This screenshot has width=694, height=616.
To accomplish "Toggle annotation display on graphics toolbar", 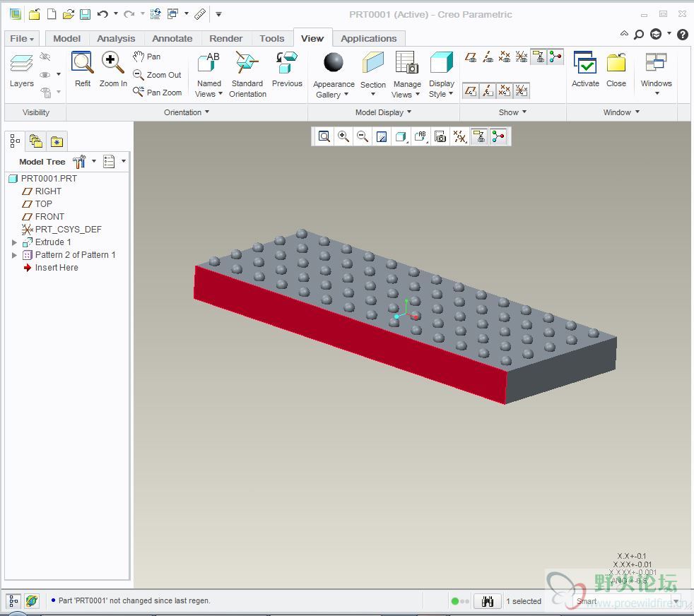I will tap(479, 136).
